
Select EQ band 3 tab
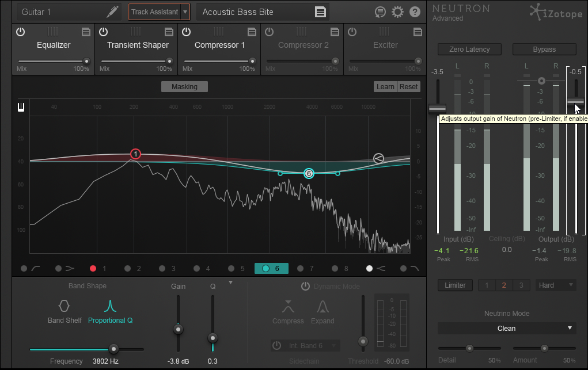point(167,268)
